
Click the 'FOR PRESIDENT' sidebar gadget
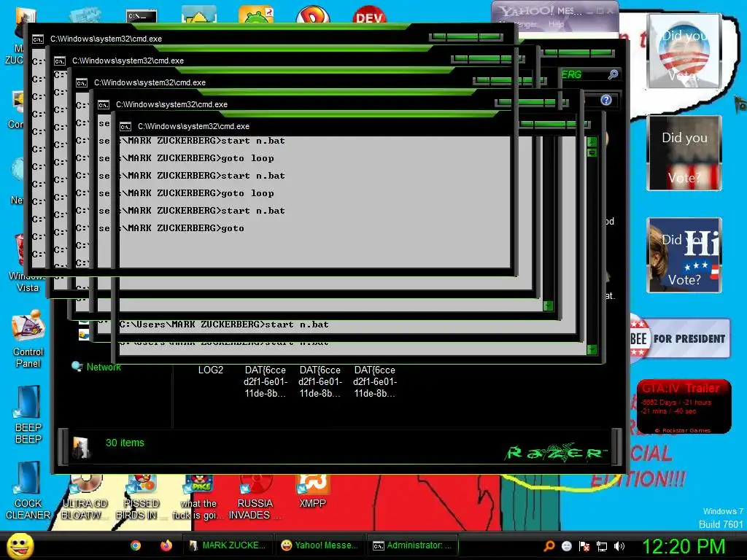tap(680, 338)
